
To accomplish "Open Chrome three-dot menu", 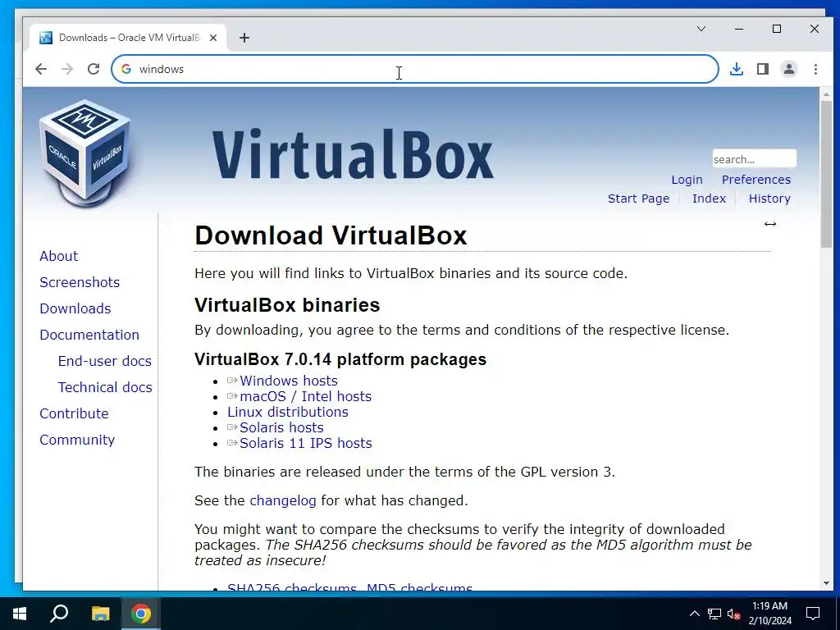I will click(x=815, y=69).
